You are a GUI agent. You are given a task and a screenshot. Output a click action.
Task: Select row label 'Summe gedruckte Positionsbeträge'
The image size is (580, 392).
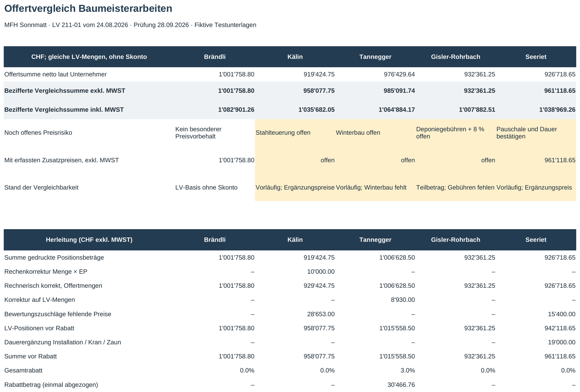(54, 258)
